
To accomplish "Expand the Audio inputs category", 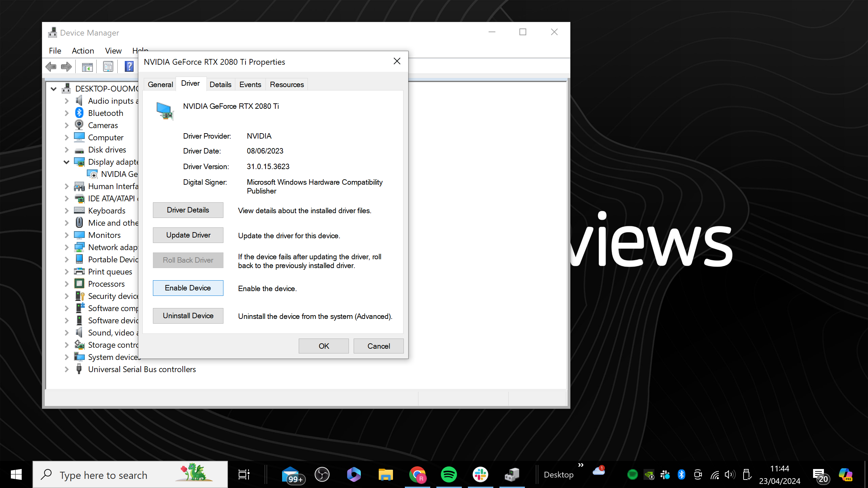I will [67, 101].
